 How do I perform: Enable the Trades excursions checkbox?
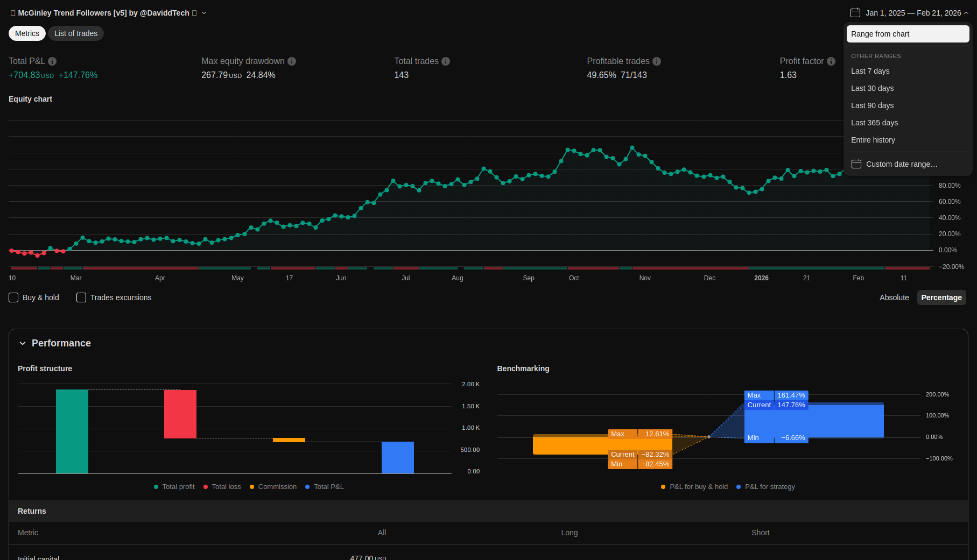click(x=81, y=297)
